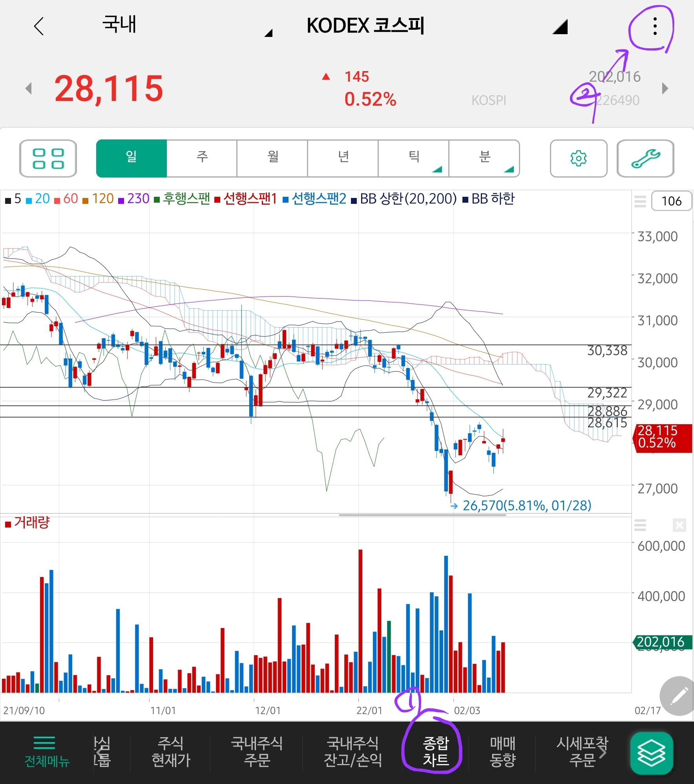Screen dimensions: 694x784
Task: Close the volume panel with X
Action: [x=679, y=525]
